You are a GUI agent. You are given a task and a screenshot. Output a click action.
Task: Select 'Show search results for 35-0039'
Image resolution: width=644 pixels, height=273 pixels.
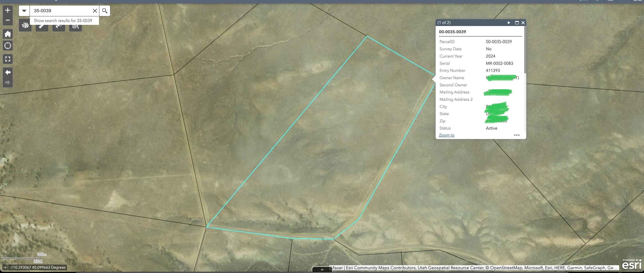pos(63,20)
